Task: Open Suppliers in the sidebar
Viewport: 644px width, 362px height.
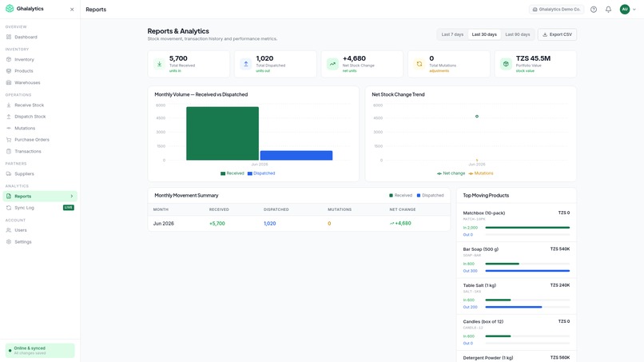Action: click(x=40, y=174)
